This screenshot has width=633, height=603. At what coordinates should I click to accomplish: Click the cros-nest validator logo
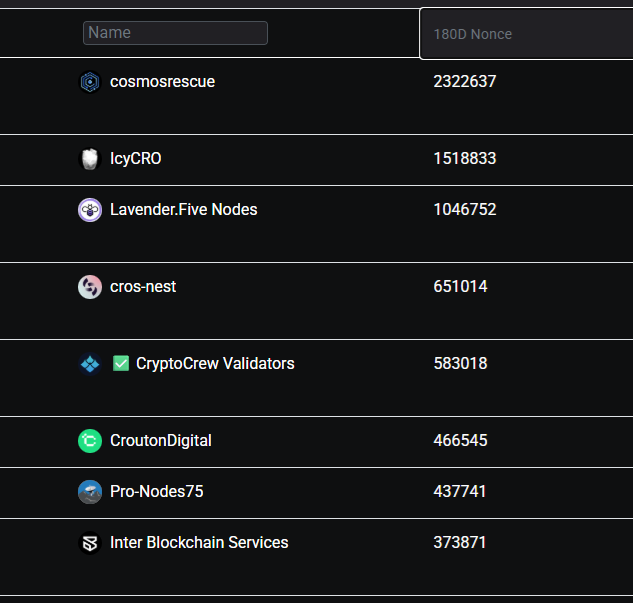tap(90, 287)
